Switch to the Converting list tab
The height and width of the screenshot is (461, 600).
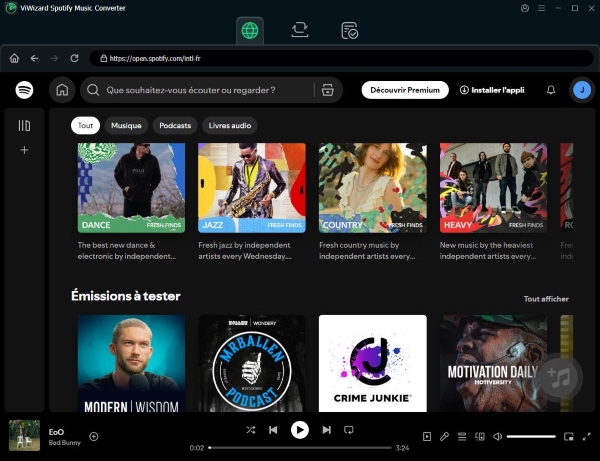[x=300, y=30]
